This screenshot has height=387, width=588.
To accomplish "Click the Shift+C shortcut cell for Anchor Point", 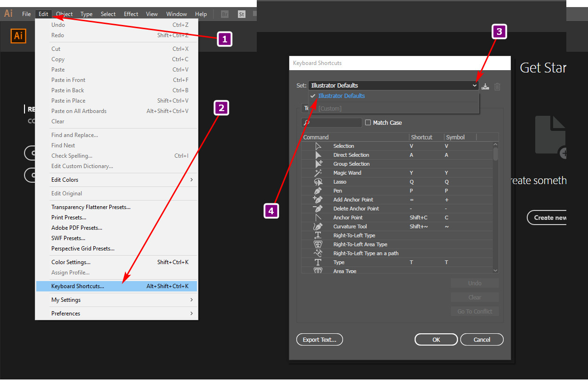I will (419, 218).
